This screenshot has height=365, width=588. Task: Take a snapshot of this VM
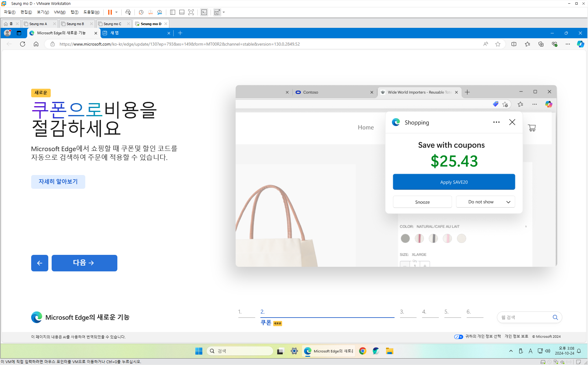coord(141,12)
